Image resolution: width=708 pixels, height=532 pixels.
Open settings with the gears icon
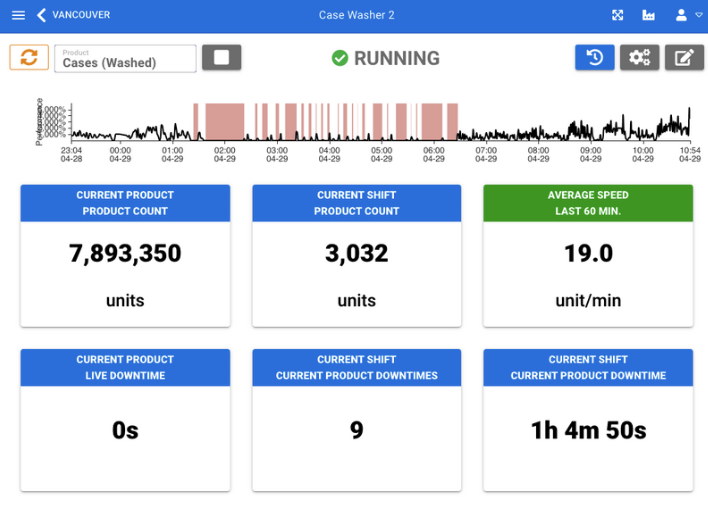coord(639,58)
